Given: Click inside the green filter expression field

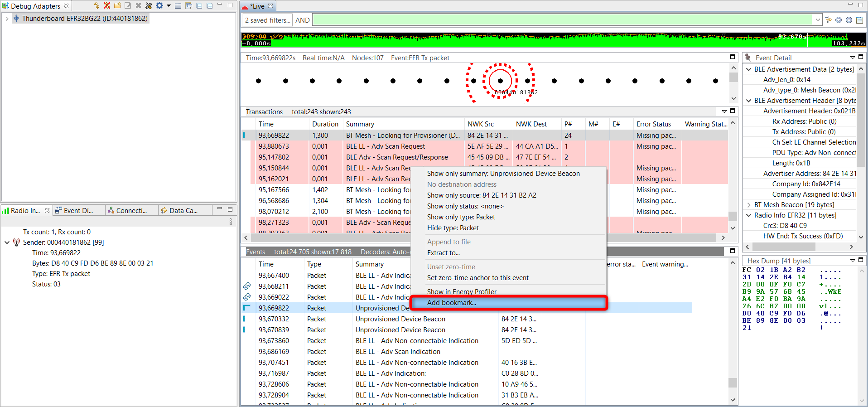Looking at the screenshot, I should pos(563,20).
